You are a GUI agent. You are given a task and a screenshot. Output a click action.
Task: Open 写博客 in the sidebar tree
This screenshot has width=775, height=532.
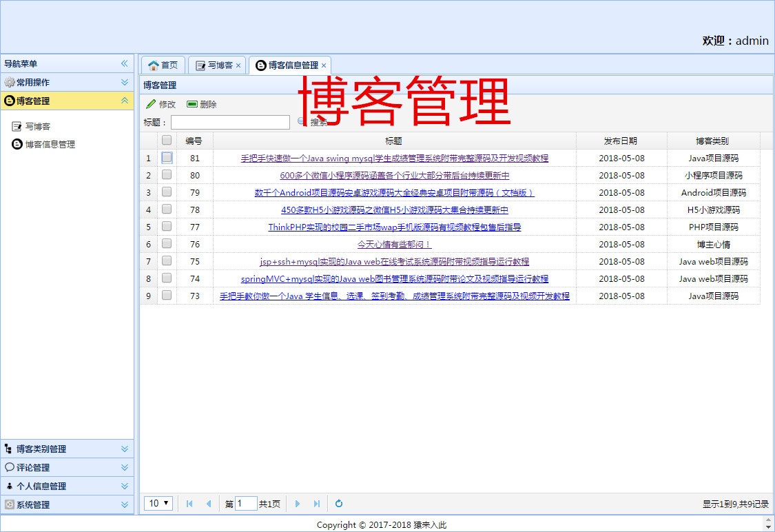coord(38,126)
